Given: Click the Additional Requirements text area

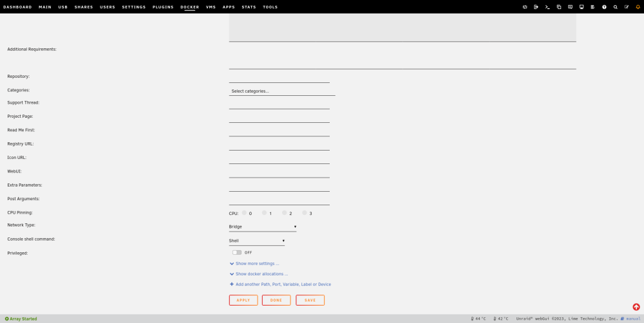Looking at the screenshot, I should click(x=402, y=57).
